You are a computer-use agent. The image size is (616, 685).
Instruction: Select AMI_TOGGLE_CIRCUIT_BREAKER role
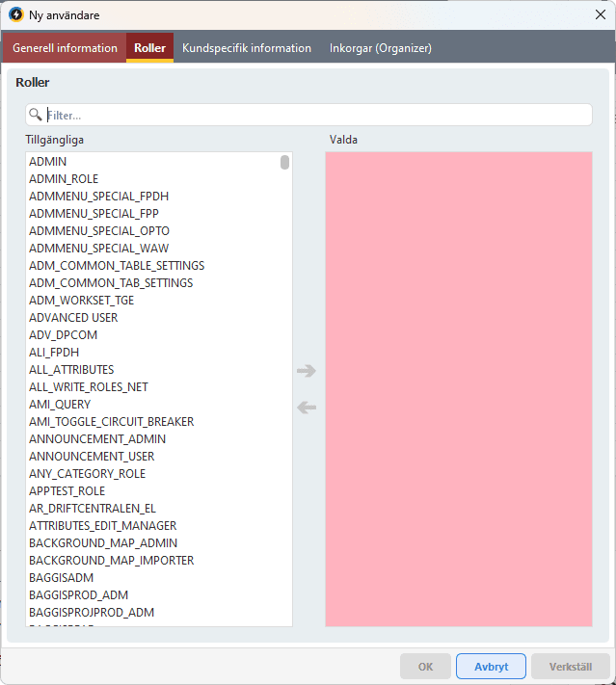(111, 422)
